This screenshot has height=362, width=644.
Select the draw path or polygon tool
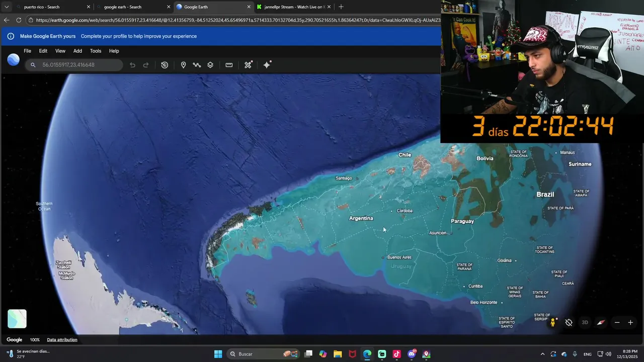click(x=197, y=65)
